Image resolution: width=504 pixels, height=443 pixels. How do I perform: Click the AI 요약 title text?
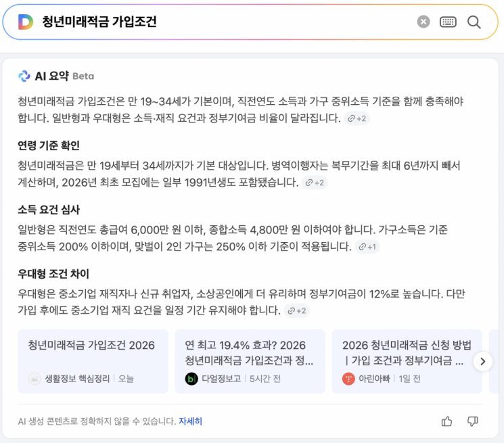pyautogui.click(x=51, y=76)
